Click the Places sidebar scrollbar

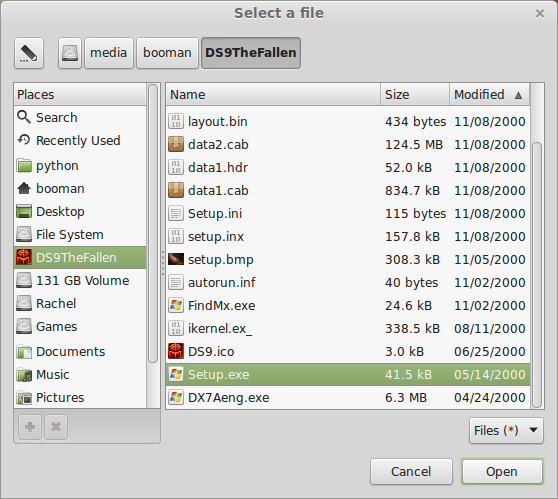[x=153, y=223]
